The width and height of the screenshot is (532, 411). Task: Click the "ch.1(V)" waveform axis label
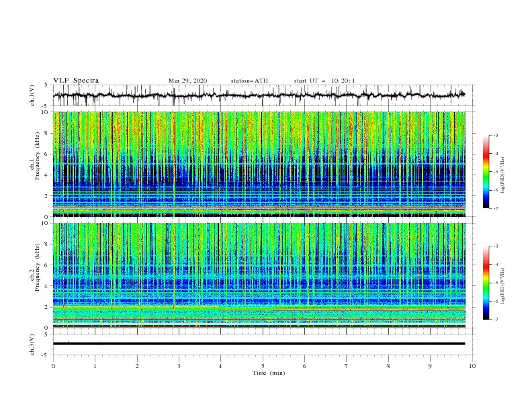click(x=32, y=95)
